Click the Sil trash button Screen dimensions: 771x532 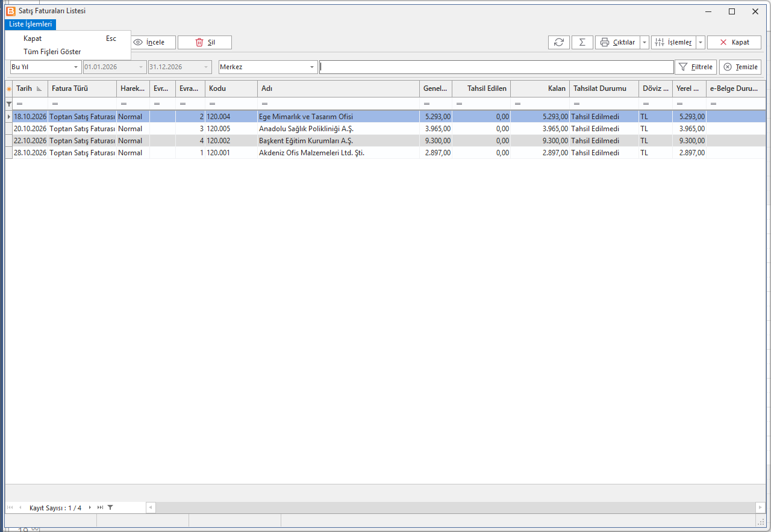[205, 42]
